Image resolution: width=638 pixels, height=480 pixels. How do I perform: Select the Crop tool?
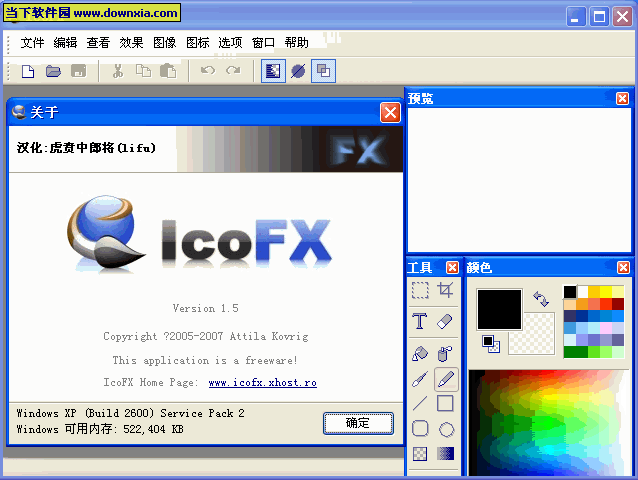click(445, 290)
